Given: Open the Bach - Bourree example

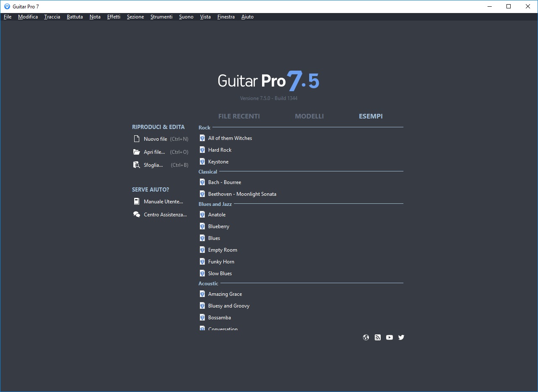Looking at the screenshot, I should [225, 182].
